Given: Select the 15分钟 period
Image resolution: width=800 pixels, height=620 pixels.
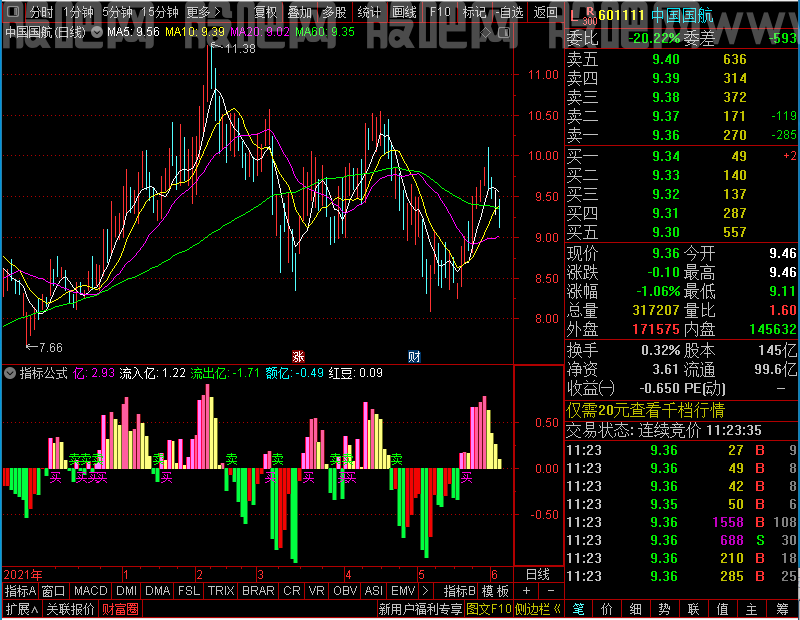Looking at the screenshot, I should point(160,12).
